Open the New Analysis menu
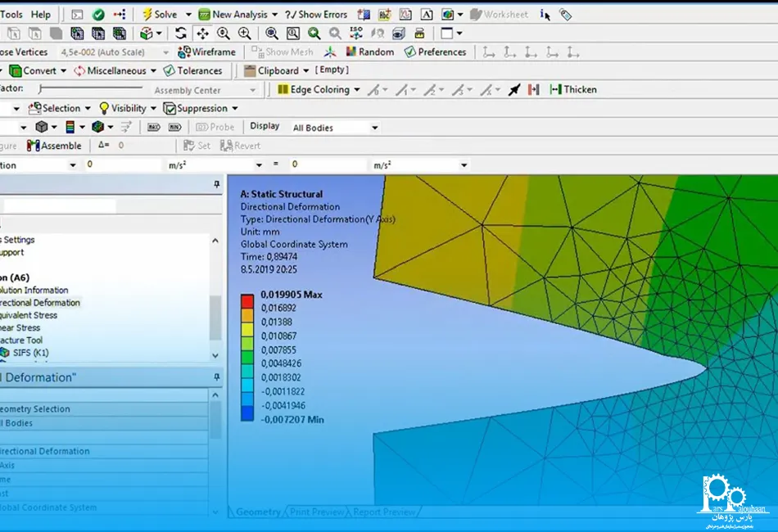The height and width of the screenshot is (532, 778). click(237, 15)
